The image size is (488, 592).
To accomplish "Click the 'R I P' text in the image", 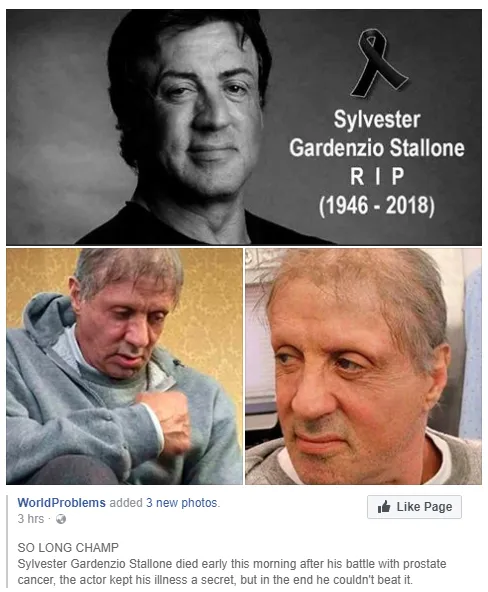I will click(x=377, y=176).
